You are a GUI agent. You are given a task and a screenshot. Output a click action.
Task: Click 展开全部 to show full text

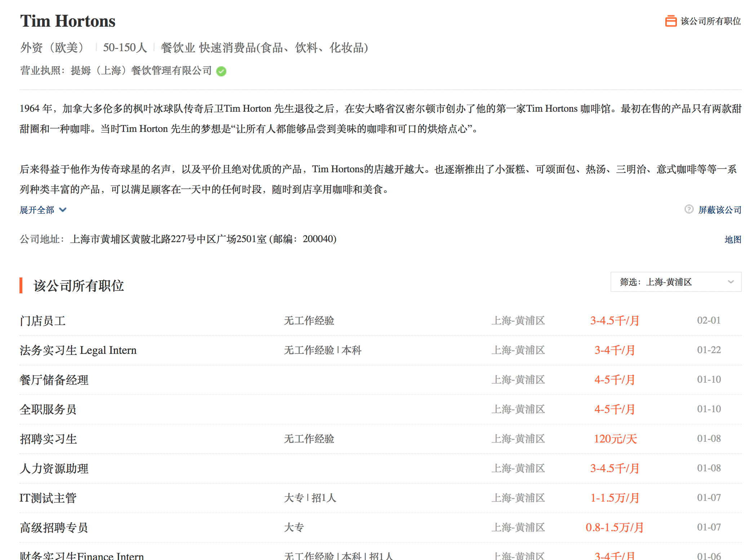point(37,210)
